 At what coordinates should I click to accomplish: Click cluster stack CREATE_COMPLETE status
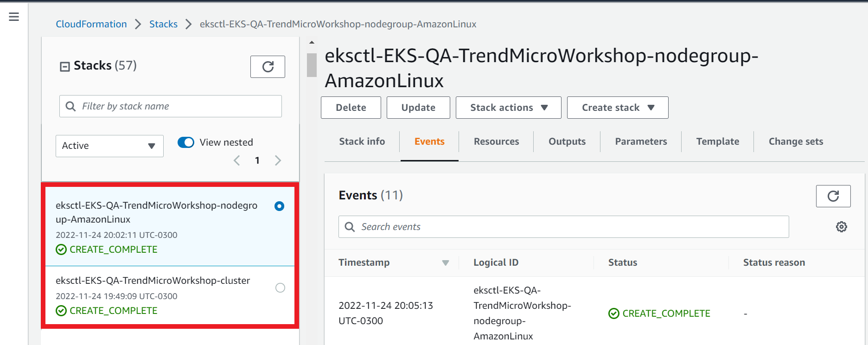(x=107, y=311)
